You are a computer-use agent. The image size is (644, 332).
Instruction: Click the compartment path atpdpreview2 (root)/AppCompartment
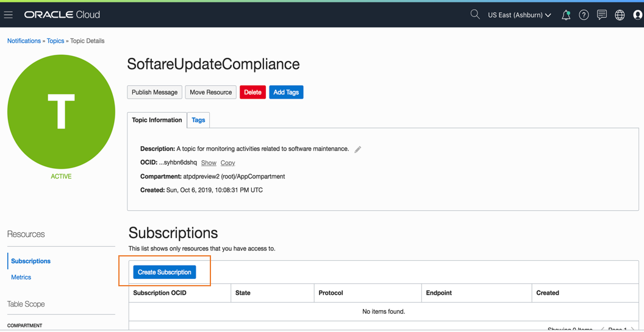point(234,177)
